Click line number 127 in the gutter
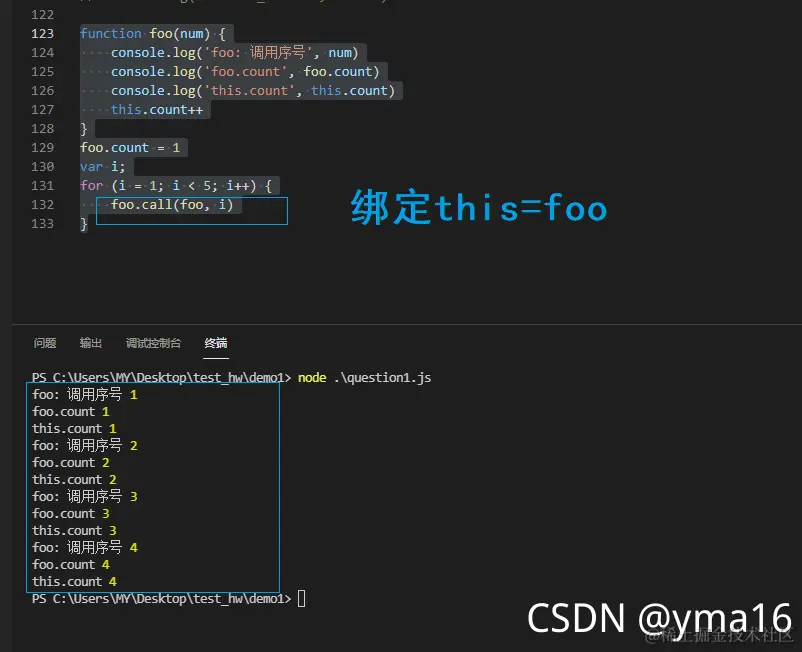This screenshot has height=652, width=802. point(42,109)
